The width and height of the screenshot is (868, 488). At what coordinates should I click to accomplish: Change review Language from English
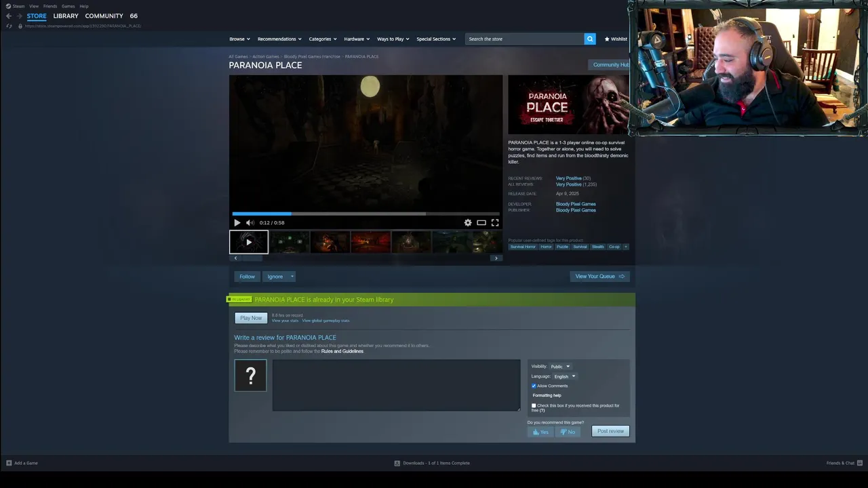[564, 376]
